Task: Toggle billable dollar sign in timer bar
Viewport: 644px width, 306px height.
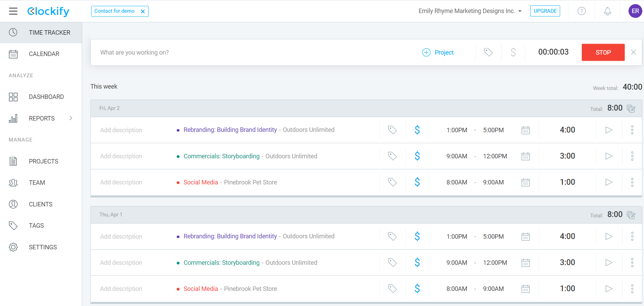Action: [x=513, y=52]
